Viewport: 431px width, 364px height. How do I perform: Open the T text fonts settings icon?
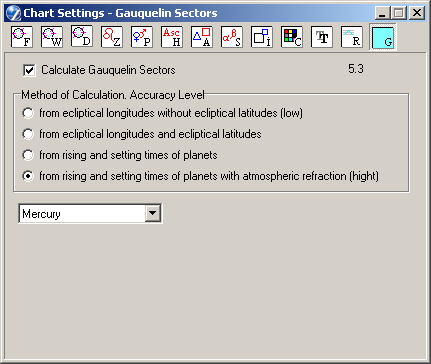(x=322, y=37)
